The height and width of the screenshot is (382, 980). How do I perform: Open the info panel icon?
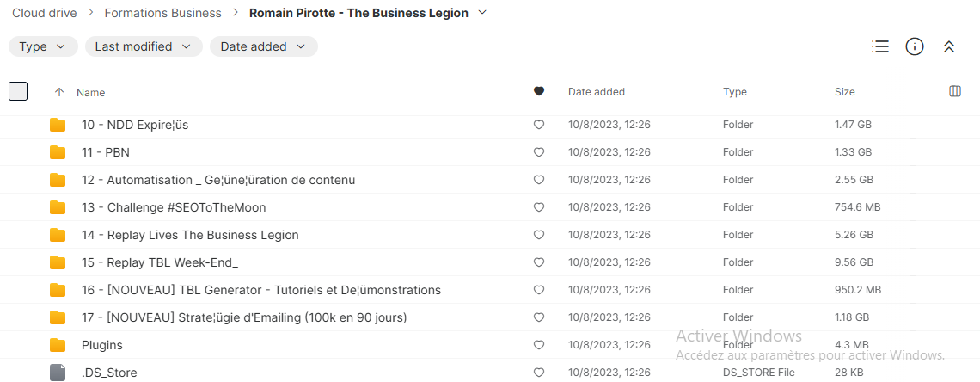(x=915, y=46)
